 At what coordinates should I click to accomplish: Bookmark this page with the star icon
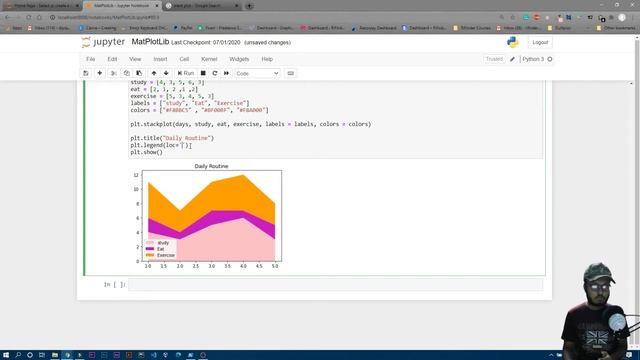pyautogui.click(x=513, y=17)
